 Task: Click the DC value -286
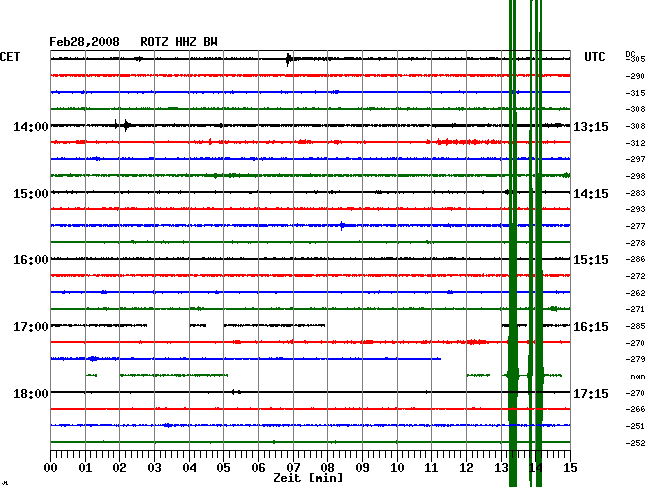[x=635, y=259]
